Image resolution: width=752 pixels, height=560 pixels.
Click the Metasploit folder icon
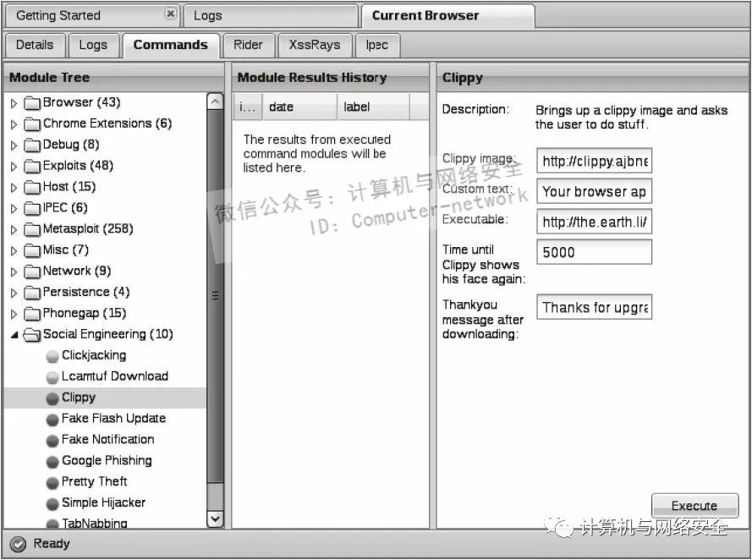(x=32, y=229)
